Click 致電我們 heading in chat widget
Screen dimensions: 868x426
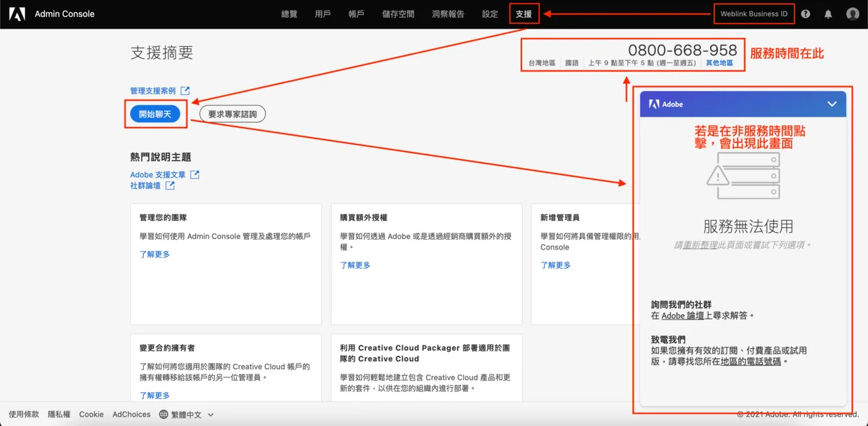point(668,339)
